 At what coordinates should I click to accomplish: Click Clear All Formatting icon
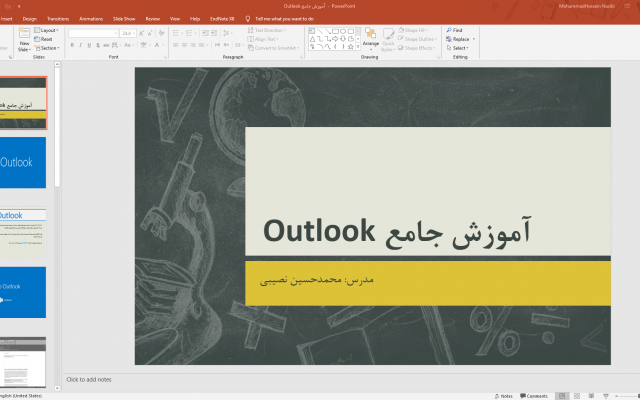point(162,33)
